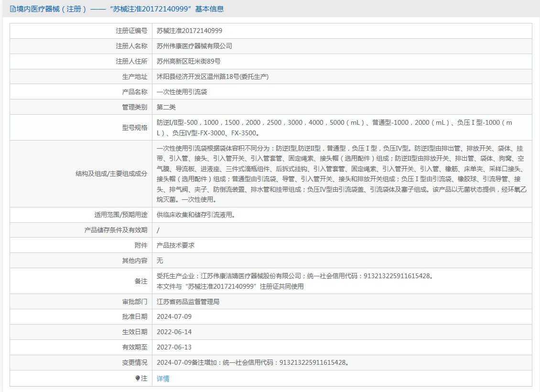Select the text 供临床收集和储存引流液用。

196,215
